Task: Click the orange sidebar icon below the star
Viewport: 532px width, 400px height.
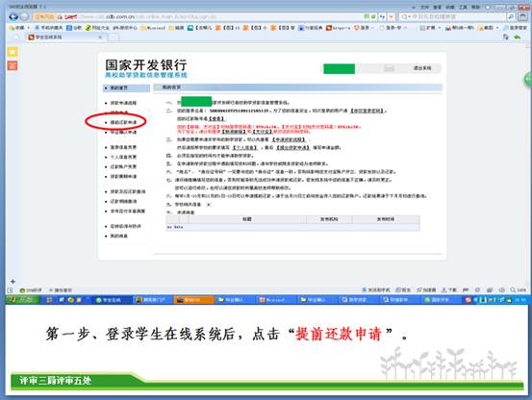Action: click(x=13, y=65)
